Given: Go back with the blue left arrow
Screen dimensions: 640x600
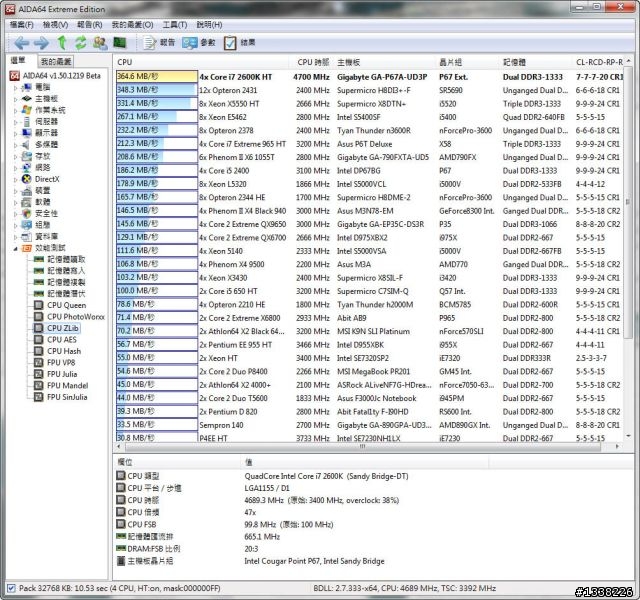Looking at the screenshot, I should coord(21,42).
